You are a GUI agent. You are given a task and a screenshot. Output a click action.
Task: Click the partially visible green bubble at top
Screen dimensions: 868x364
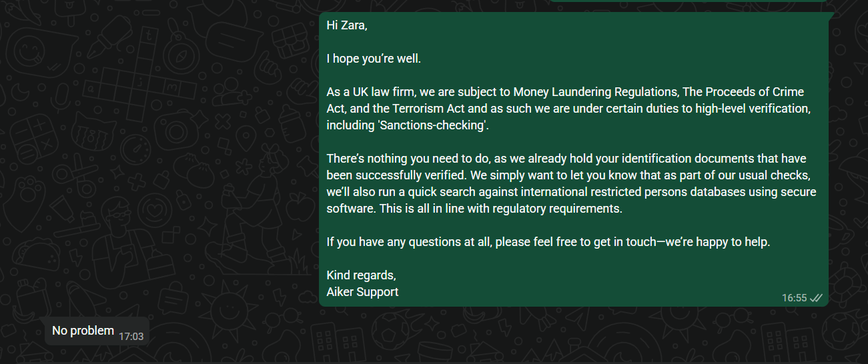[x=687, y=1]
